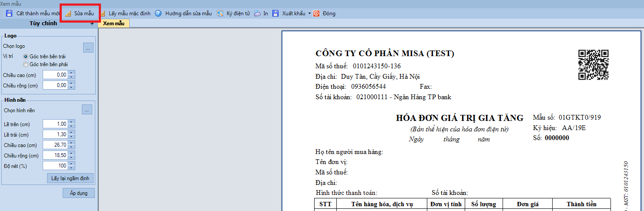Click the 'STT' column header
Screen dimensions: 644x211
coord(325,204)
